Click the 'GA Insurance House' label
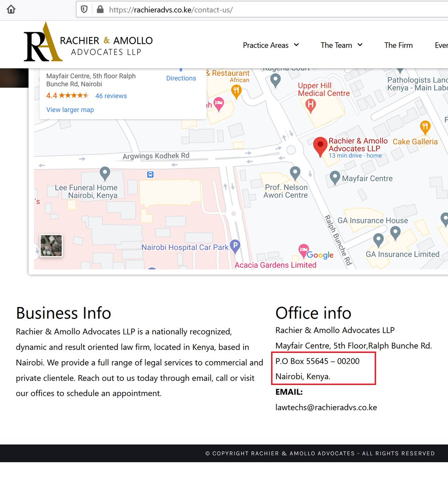Image resolution: width=448 pixels, height=481 pixels. [373, 220]
